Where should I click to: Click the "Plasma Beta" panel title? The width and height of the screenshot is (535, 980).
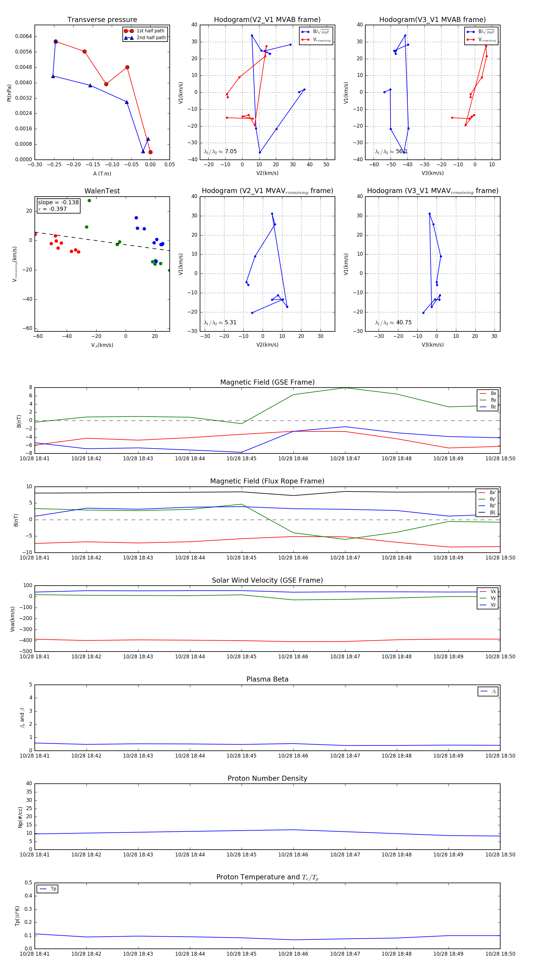click(267, 679)
